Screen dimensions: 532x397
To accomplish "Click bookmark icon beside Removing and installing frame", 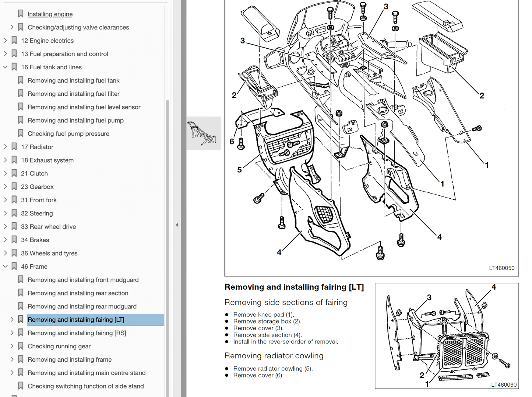I will coord(21,359).
